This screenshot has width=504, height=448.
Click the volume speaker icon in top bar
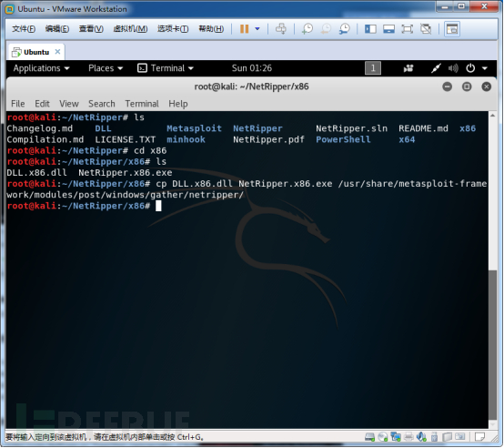pos(453,68)
